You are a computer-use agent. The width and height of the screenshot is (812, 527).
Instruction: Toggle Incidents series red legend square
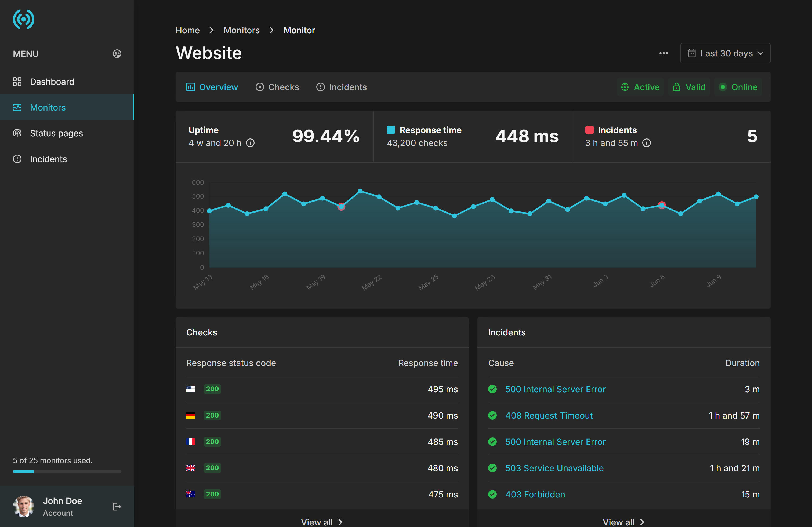589,130
